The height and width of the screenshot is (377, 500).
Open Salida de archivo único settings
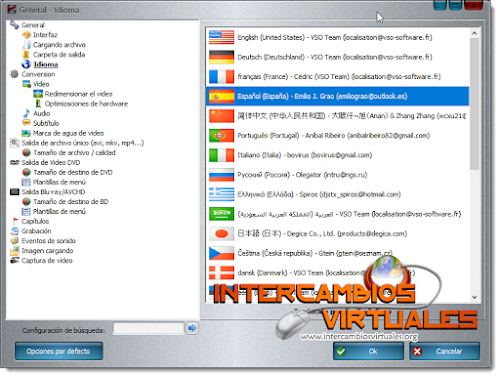click(83, 143)
